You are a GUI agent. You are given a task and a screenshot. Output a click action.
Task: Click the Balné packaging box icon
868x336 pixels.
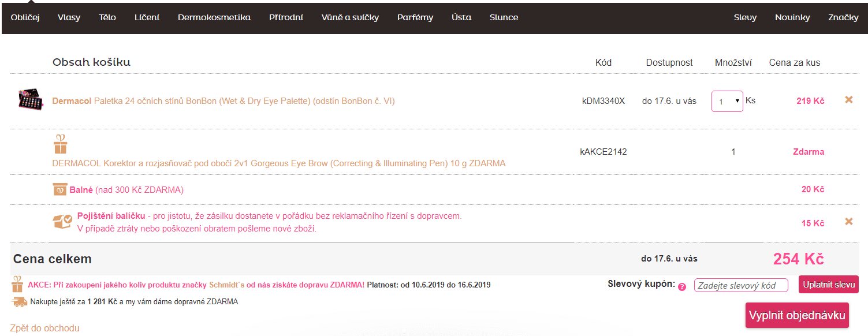pos(59,189)
